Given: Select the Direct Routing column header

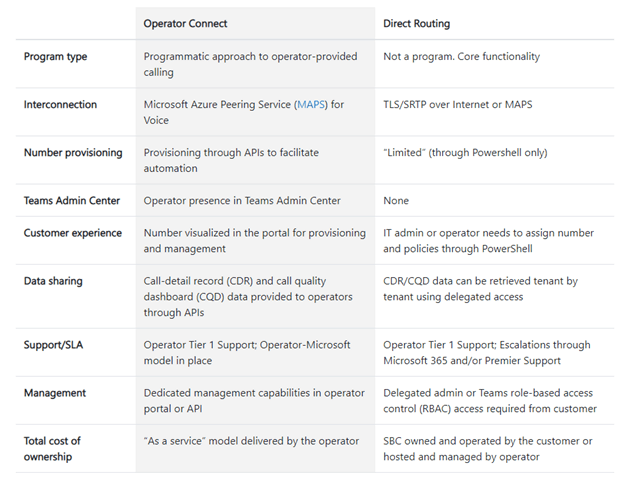Looking at the screenshot, I should point(417,24).
